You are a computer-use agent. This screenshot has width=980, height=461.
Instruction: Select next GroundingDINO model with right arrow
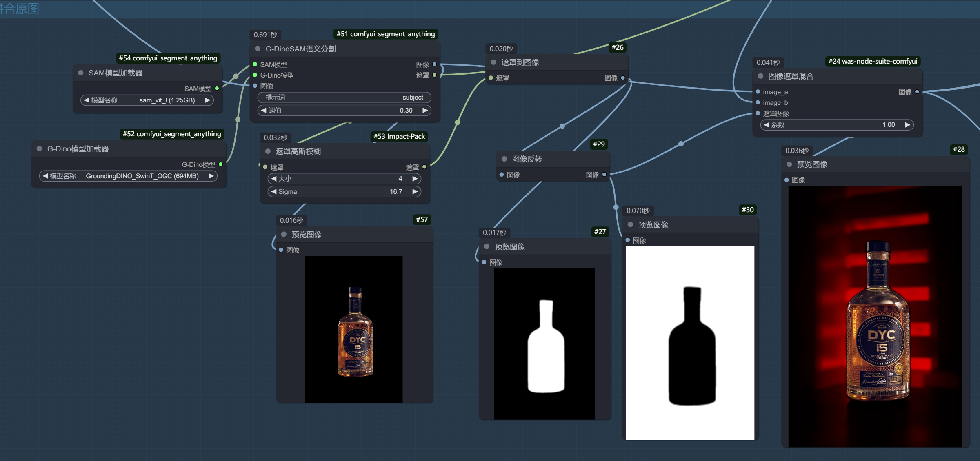click(x=211, y=176)
